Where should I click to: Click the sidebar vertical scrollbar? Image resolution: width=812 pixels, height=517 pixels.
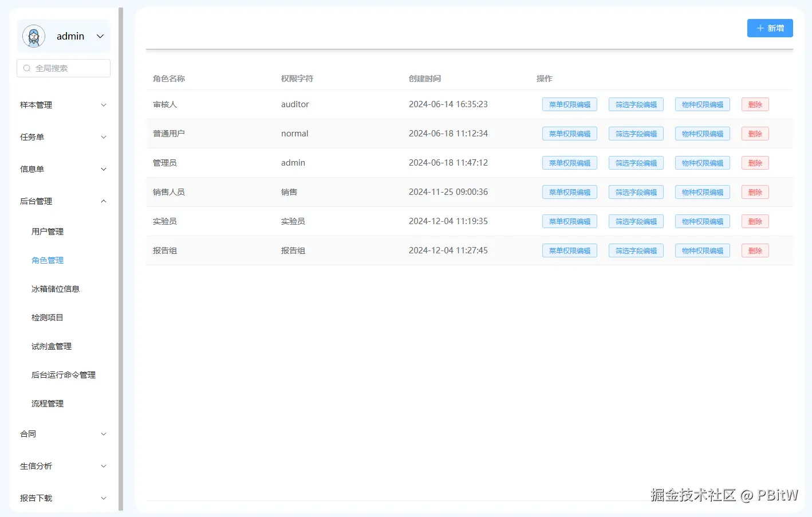point(121,258)
